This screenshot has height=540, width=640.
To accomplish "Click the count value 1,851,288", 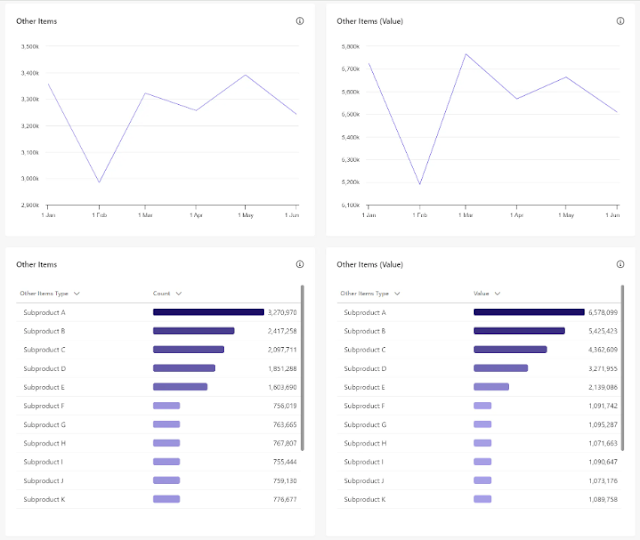I will coord(282,369).
